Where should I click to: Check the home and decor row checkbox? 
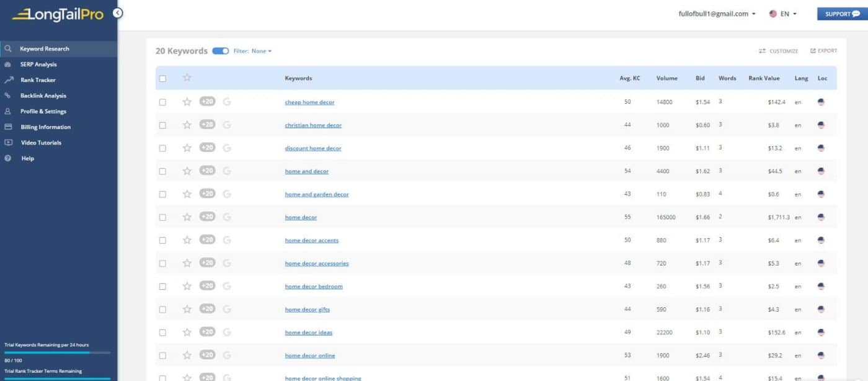pos(162,171)
